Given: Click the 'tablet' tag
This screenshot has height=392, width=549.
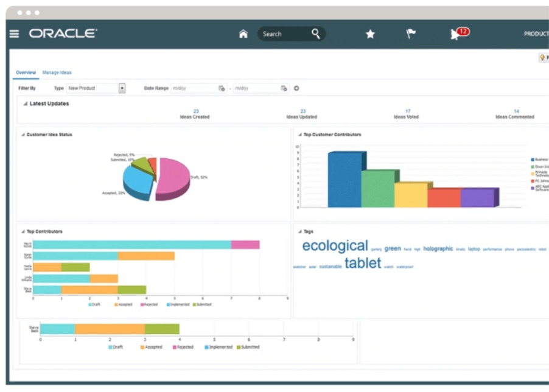Looking at the screenshot, I should [x=362, y=263].
